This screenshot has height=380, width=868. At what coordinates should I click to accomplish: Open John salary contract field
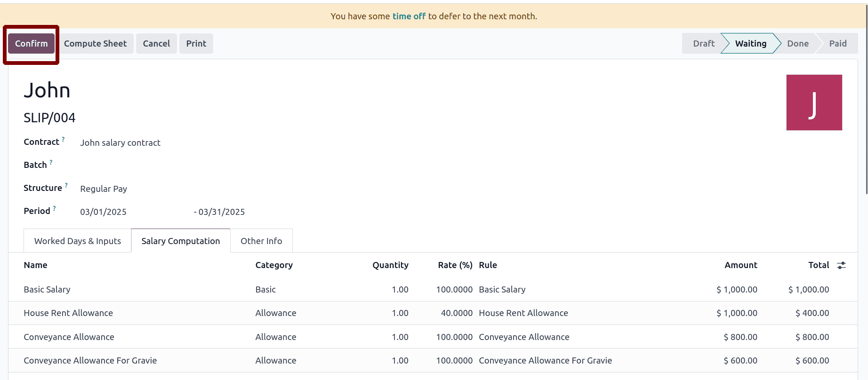(120, 142)
